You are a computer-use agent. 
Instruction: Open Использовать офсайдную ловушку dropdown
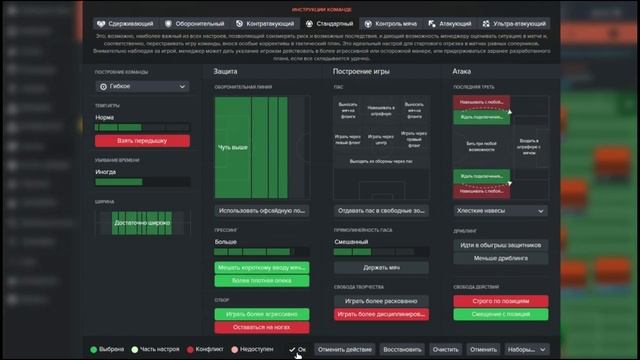[x=262, y=211]
